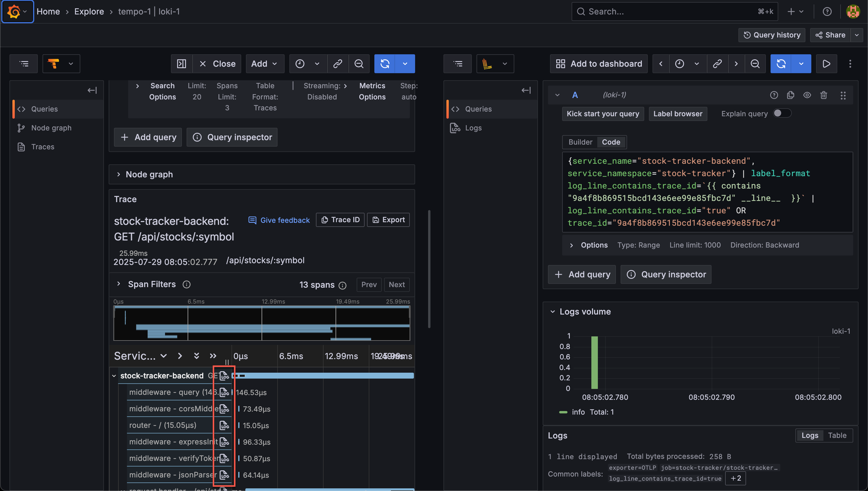Open Label browser
Image resolution: width=868 pixels, height=491 pixels.
pyautogui.click(x=677, y=114)
